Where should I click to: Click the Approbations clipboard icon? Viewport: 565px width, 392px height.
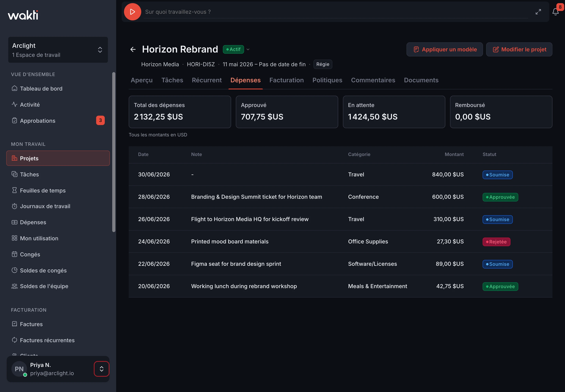click(15, 120)
